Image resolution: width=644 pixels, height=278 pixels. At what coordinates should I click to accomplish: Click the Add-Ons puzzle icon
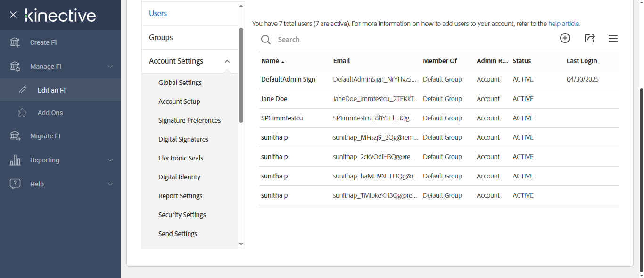[22, 113]
